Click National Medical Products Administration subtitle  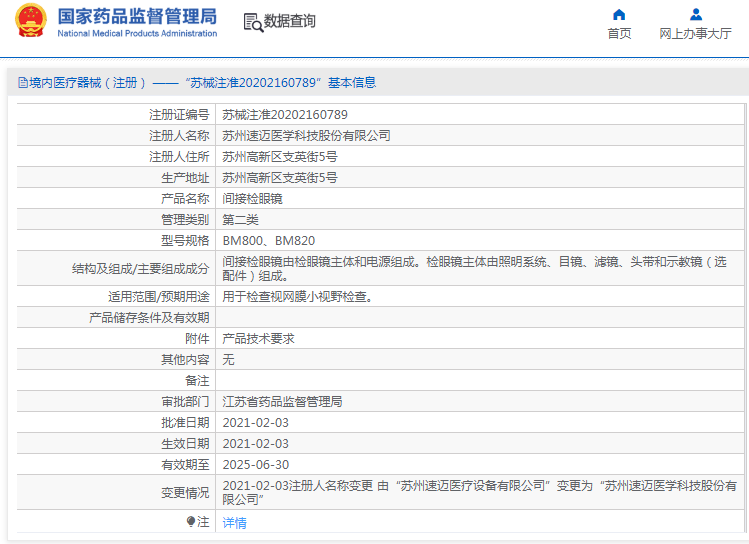(x=137, y=33)
